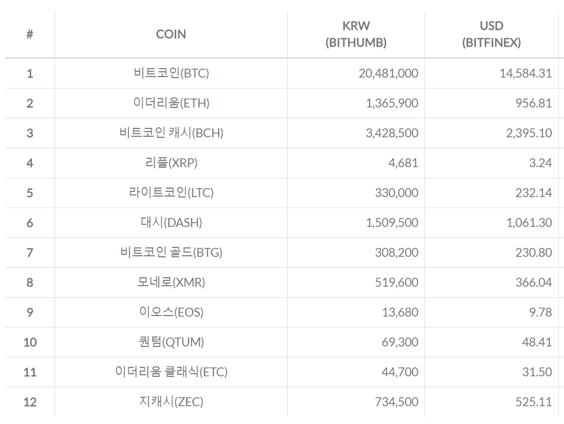
Task: Click the BTC KRW price 20,481,000
Action: click(388, 74)
